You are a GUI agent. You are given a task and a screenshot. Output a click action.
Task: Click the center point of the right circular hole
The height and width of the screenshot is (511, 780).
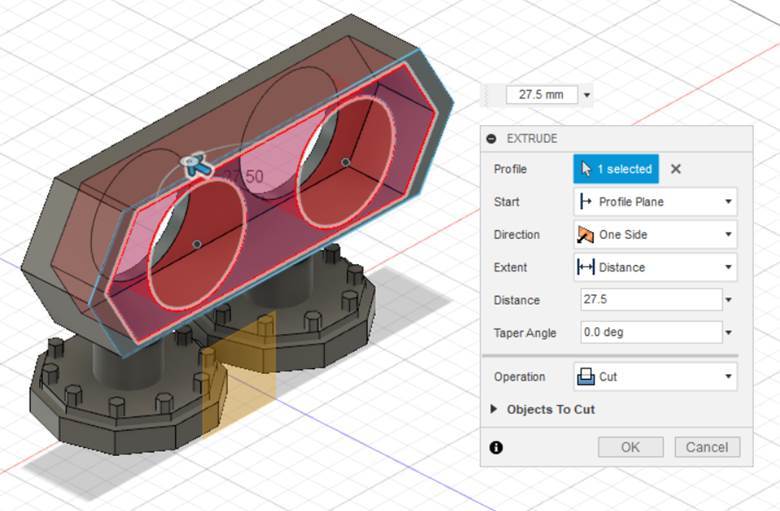(346, 162)
